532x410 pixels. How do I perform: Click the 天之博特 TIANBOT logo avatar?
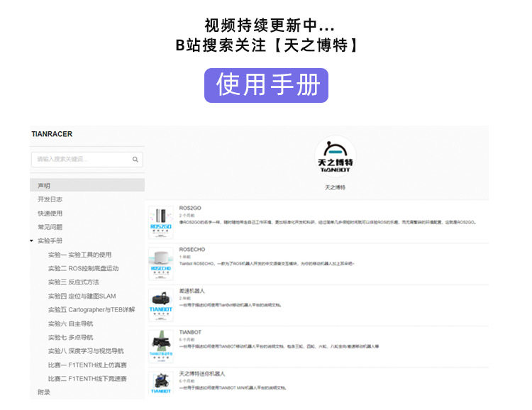tap(336, 157)
